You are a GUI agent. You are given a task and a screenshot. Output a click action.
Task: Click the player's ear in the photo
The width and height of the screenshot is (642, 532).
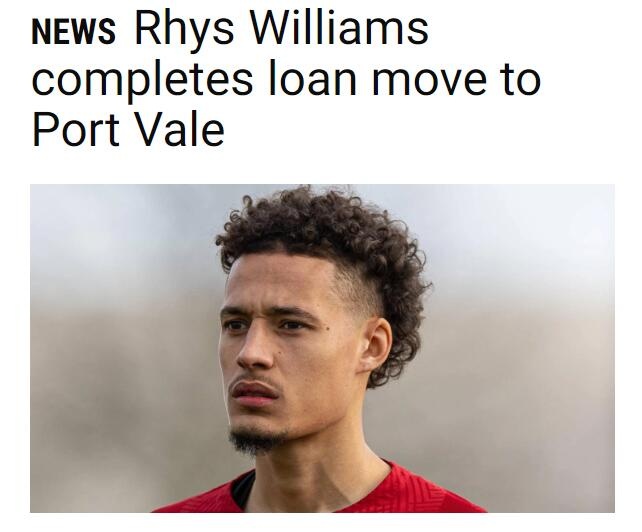coord(375,345)
